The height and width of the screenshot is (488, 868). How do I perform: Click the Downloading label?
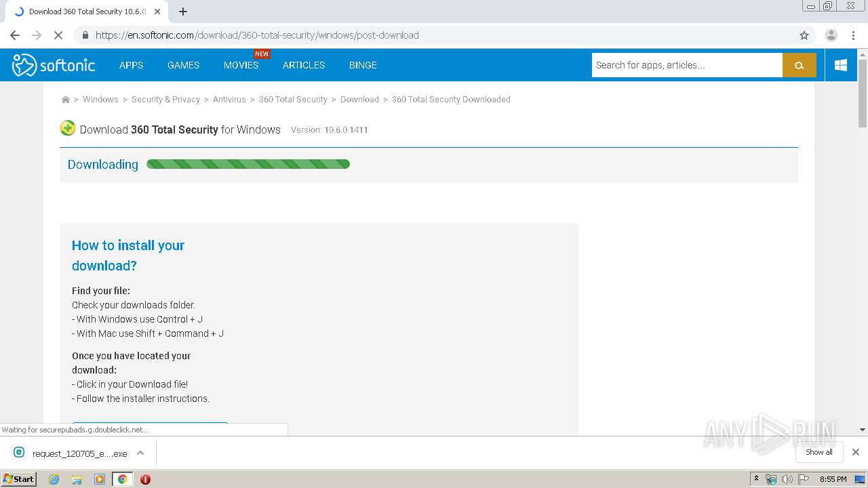[103, 164]
